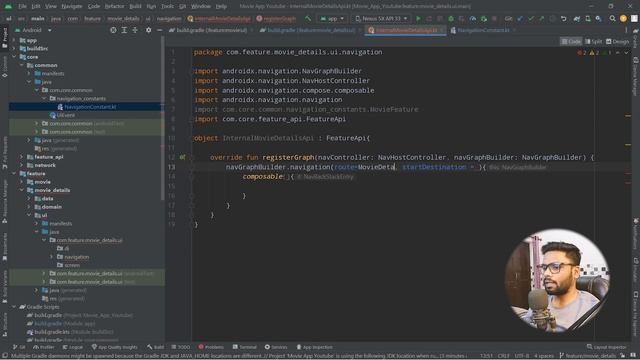Collapse all in Project panel
Viewport: 640px width, 360px height.
(x=135, y=30)
